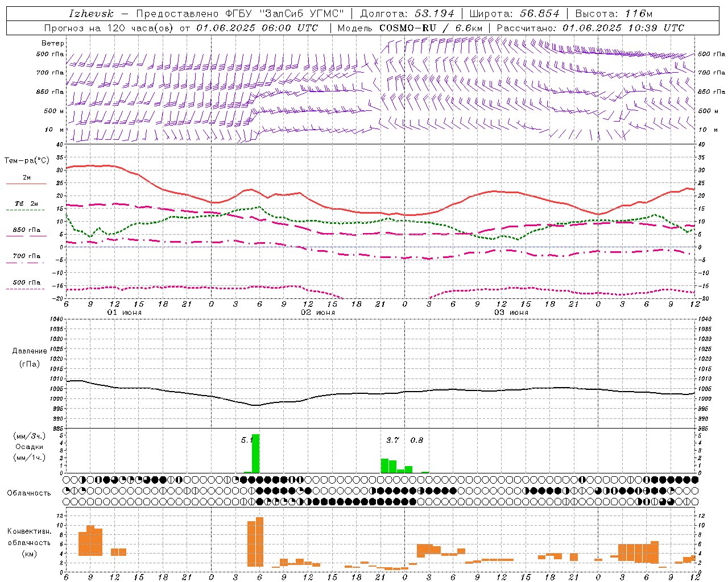
Task: Click tallest orange convective cloud bar
Action: click(x=259, y=542)
